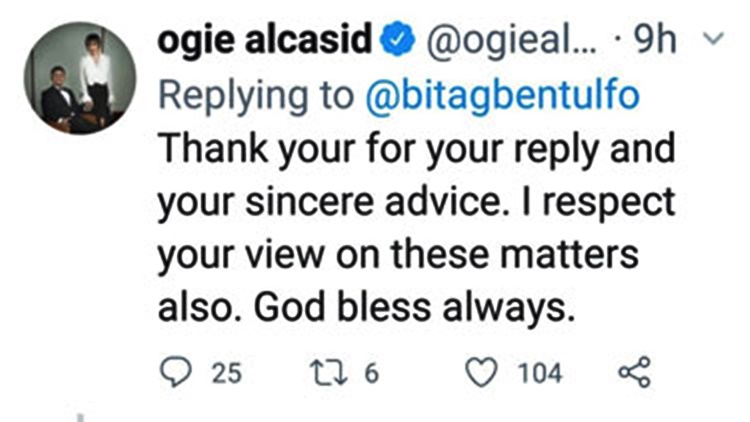
Task: Click the ogie alcasid display name
Action: (x=270, y=43)
